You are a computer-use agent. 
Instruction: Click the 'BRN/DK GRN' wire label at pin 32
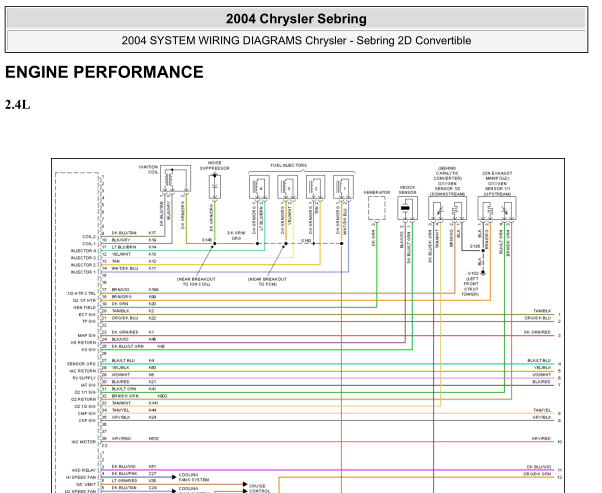(125, 396)
